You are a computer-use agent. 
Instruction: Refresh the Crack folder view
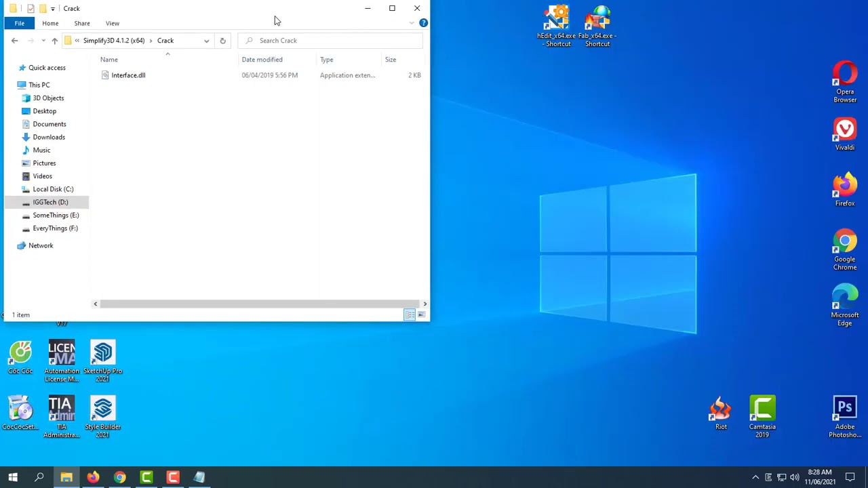[222, 41]
